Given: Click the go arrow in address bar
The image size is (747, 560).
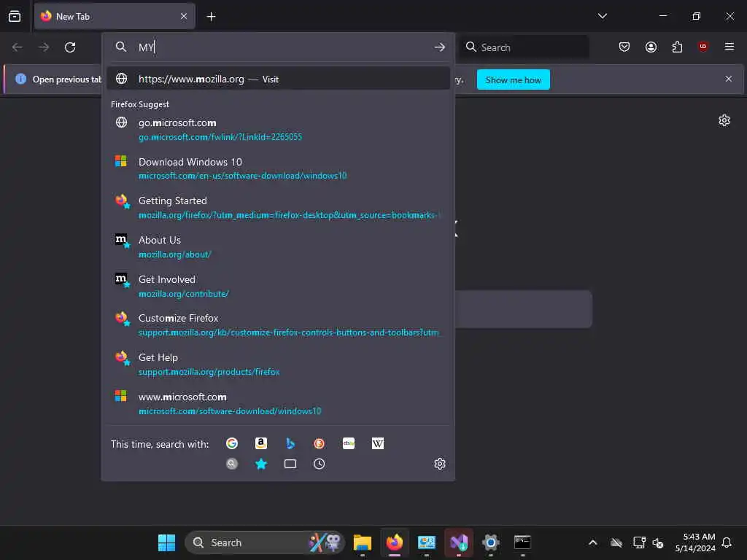Looking at the screenshot, I should 439,47.
